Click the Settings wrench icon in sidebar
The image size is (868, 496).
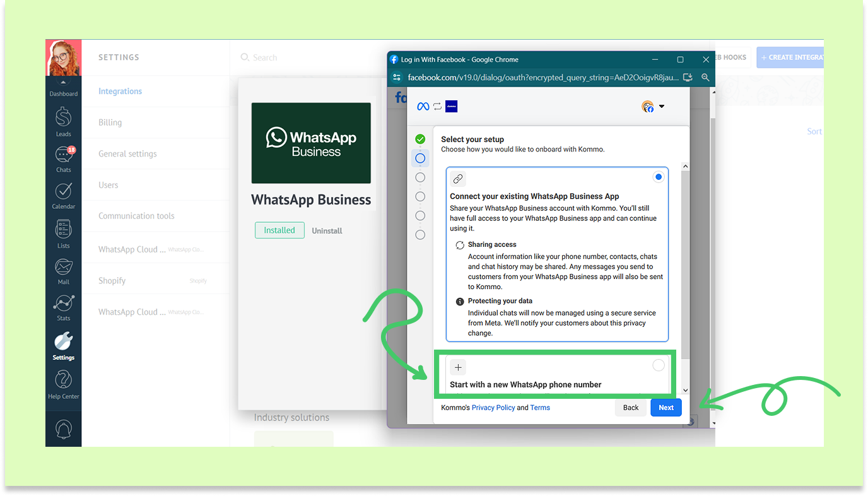[x=63, y=341]
